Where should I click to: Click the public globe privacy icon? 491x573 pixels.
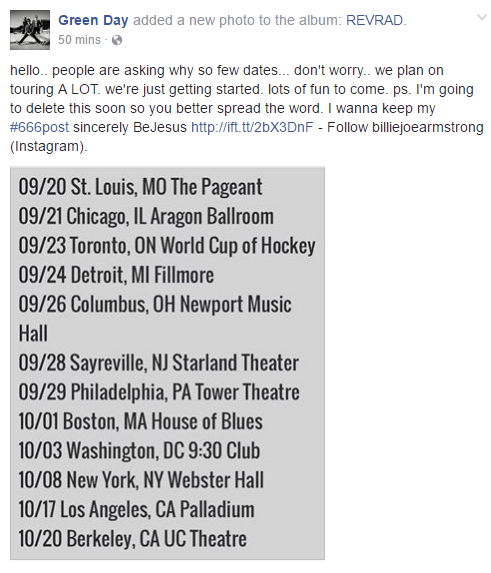pos(117,40)
